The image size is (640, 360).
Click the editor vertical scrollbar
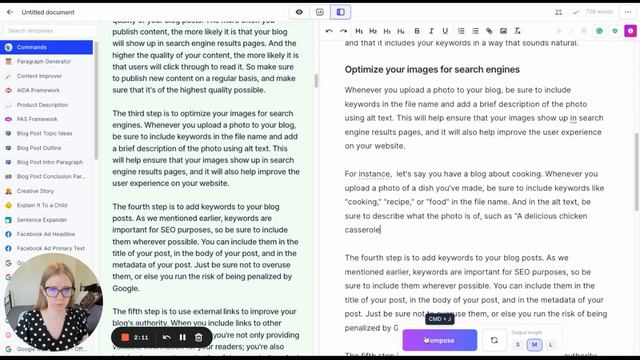coord(636,171)
